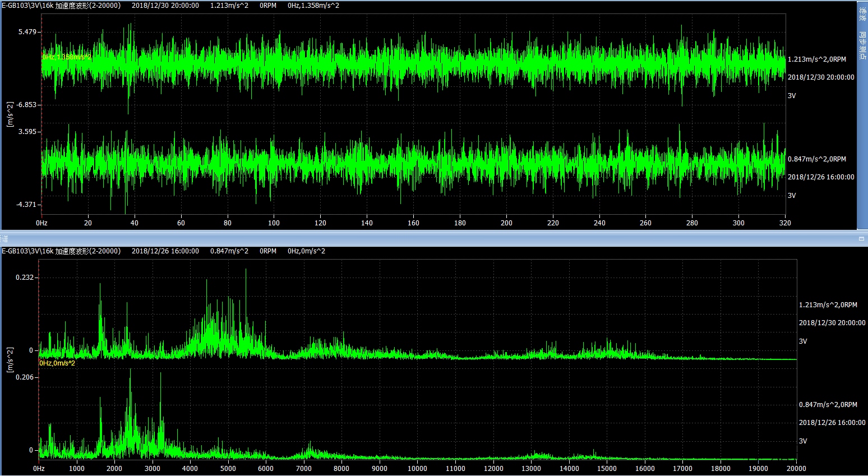This screenshot has height=476, width=868.
Task: Select the 0.847m/s^2,0RPM trace label in waveform
Action: tap(816, 159)
